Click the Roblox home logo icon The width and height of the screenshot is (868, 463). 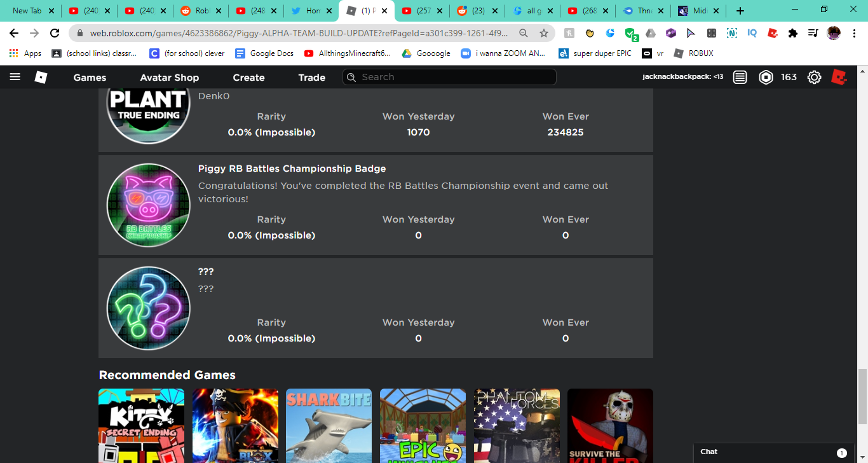pyautogui.click(x=41, y=77)
